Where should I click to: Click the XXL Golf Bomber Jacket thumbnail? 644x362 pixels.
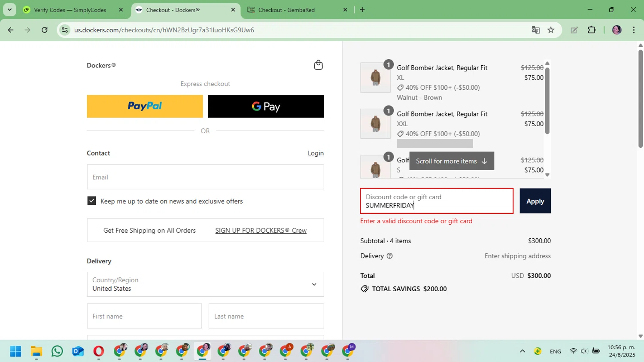point(375,124)
